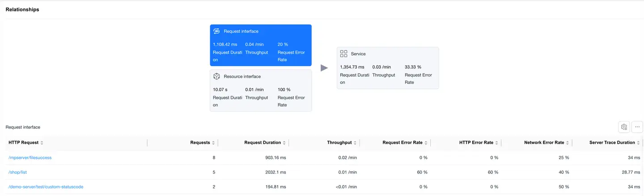Sort by Requests column
The height and width of the screenshot is (196, 644).
(x=213, y=143)
